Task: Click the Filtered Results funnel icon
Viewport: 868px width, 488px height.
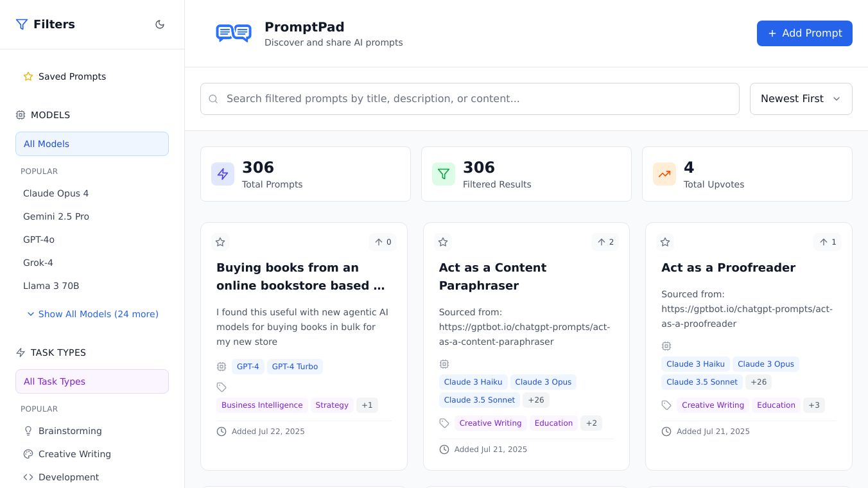Action: pyautogui.click(x=444, y=174)
